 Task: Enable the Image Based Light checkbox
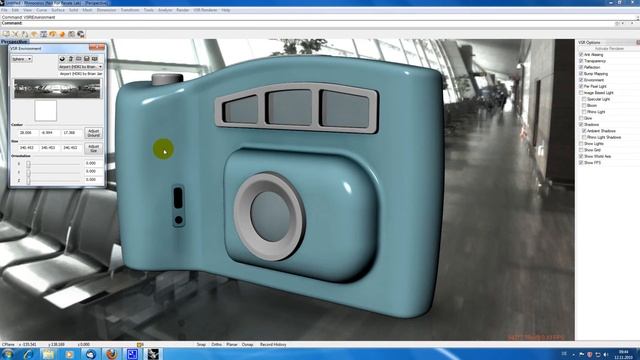pyautogui.click(x=581, y=93)
